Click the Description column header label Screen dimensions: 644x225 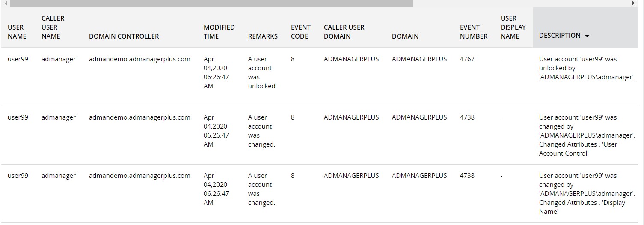(x=560, y=36)
